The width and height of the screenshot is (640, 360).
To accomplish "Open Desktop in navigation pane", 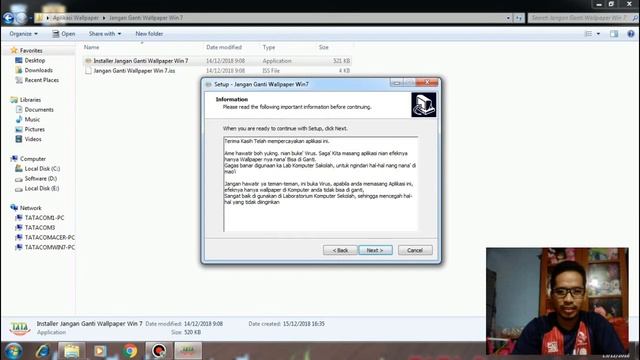I will tap(35, 60).
